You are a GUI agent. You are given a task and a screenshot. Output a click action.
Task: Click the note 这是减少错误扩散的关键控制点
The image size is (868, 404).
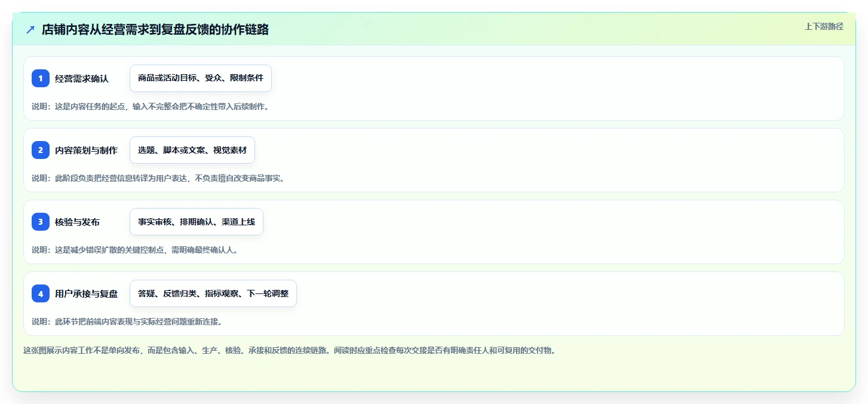pyautogui.click(x=136, y=250)
